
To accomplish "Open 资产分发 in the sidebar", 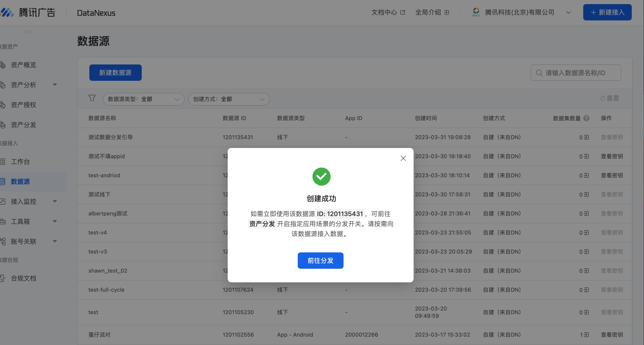I will click(23, 125).
